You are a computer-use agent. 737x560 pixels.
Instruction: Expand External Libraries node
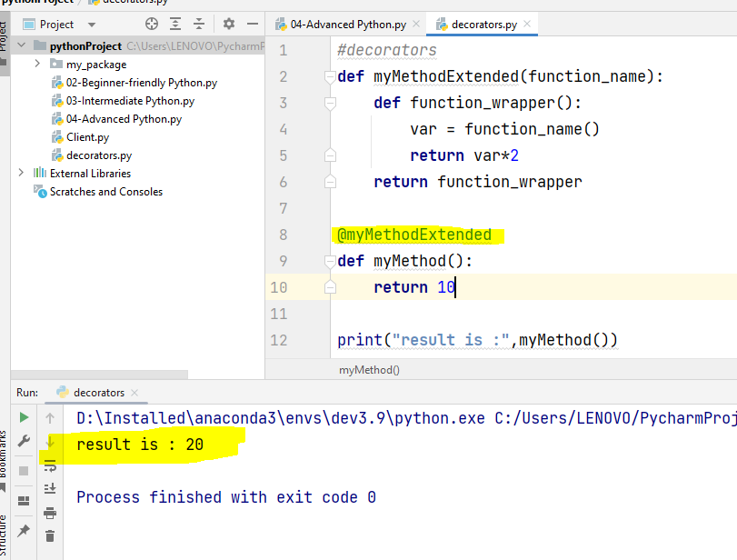(x=21, y=173)
